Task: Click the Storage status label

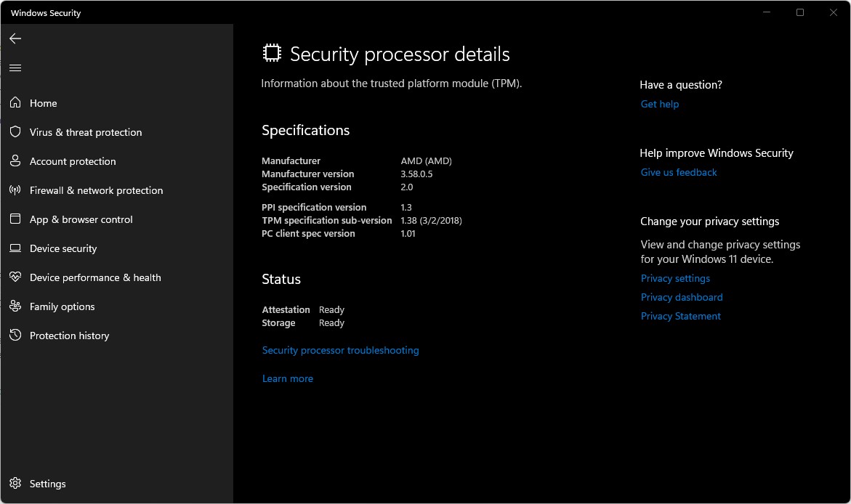Action: click(278, 322)
